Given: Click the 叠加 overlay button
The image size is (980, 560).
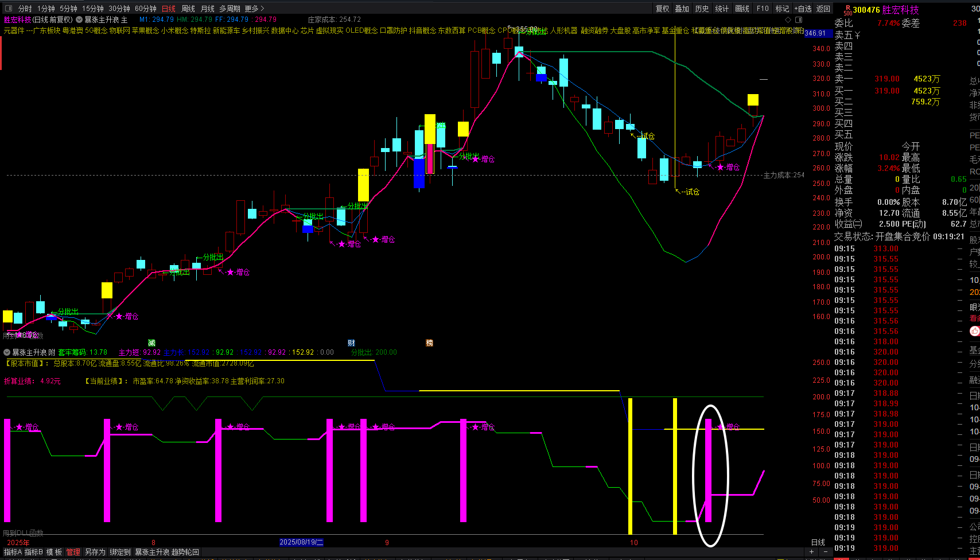Looking at the screenshot, I should pos(682,9).
